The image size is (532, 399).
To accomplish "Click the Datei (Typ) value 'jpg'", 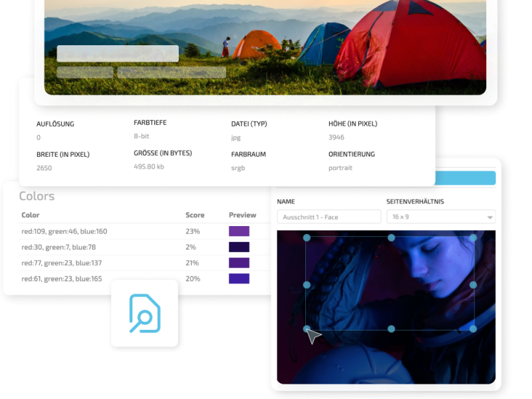I will click(236, 138).
